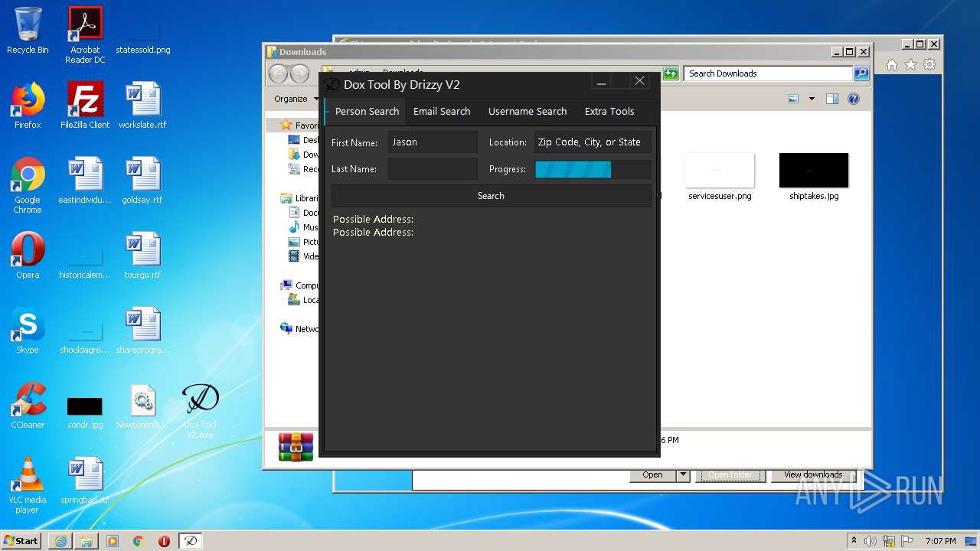Image resolution: width=980 pixels, height=551 pixels.
Task: Click the Explorer forward navigation button
Action: [x=299, y=73]
